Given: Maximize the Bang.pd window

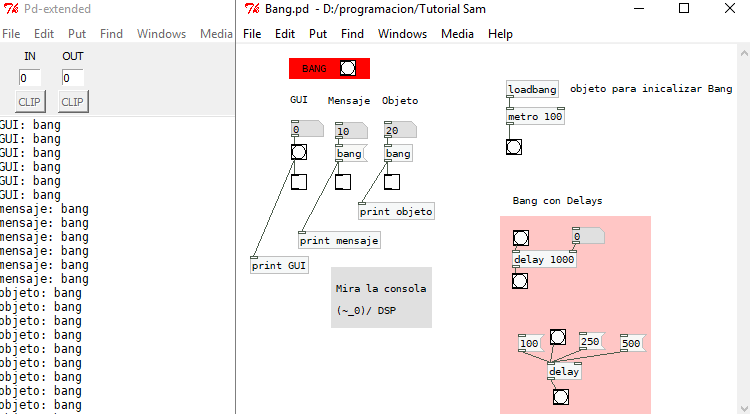Looking at the screenshot, I should coord(684,8).
